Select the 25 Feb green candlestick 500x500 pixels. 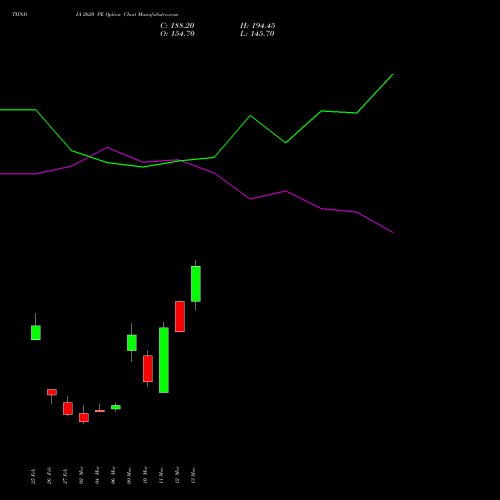point(36,332)
